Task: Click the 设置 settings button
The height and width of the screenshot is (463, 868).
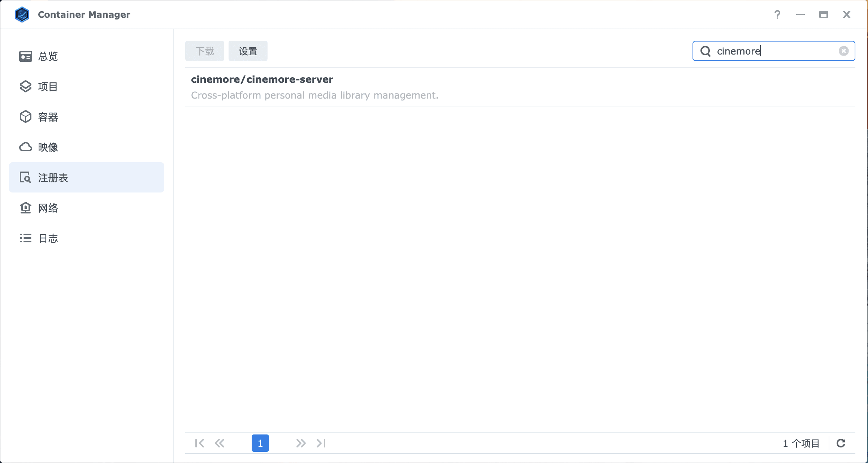Action: (x=248, y=51)
